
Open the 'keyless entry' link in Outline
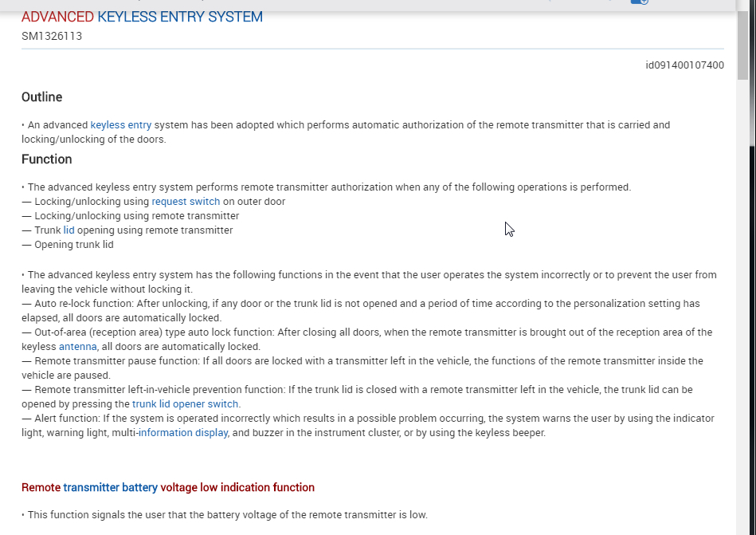[x=120, y=125]
